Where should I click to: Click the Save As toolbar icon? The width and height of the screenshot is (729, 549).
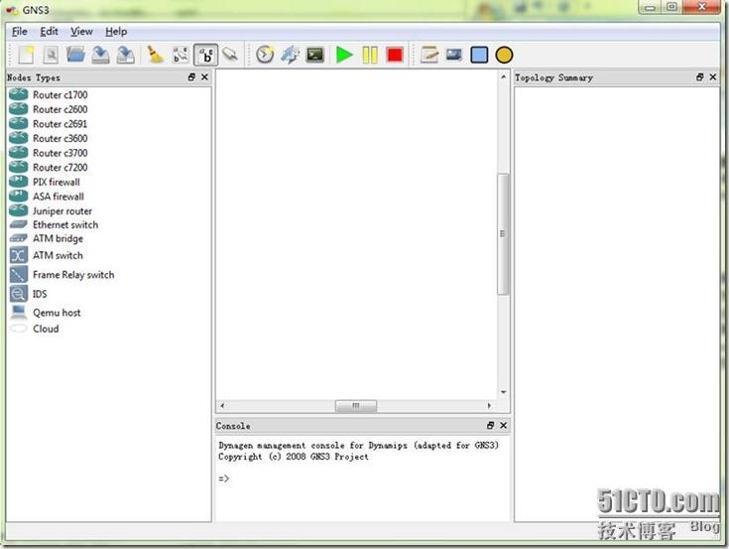click(x=125, y=55)
